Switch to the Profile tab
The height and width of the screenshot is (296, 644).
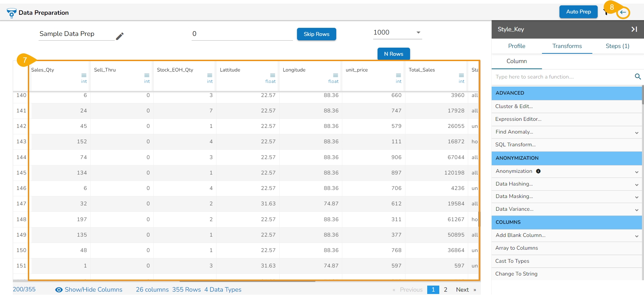[516, 46]
